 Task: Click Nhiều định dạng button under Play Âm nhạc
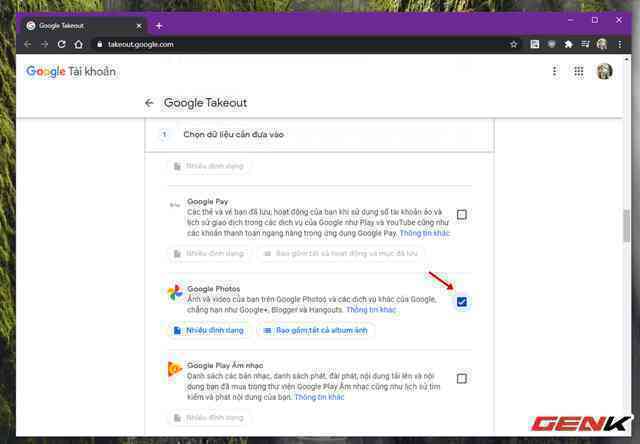click(x=209, y=417)
